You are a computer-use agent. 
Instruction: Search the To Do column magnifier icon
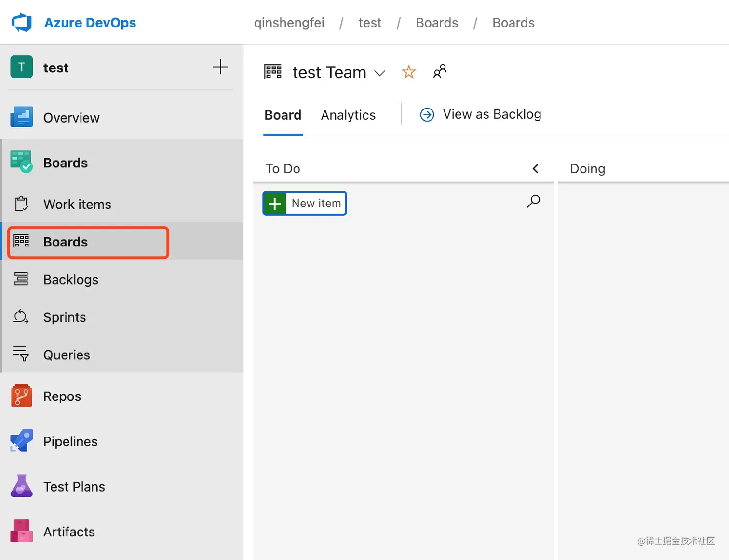533,201
